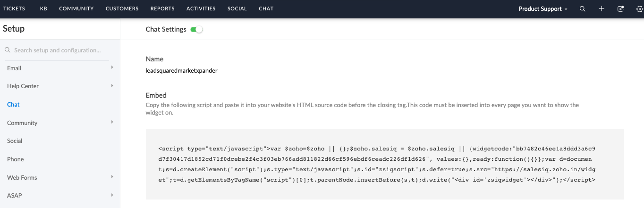Expand the ASAP section arrow
644x208 pixels.
click(112, 195)
